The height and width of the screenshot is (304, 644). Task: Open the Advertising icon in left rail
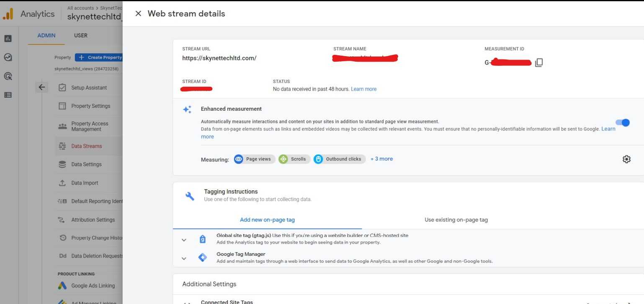coord(8,76)
